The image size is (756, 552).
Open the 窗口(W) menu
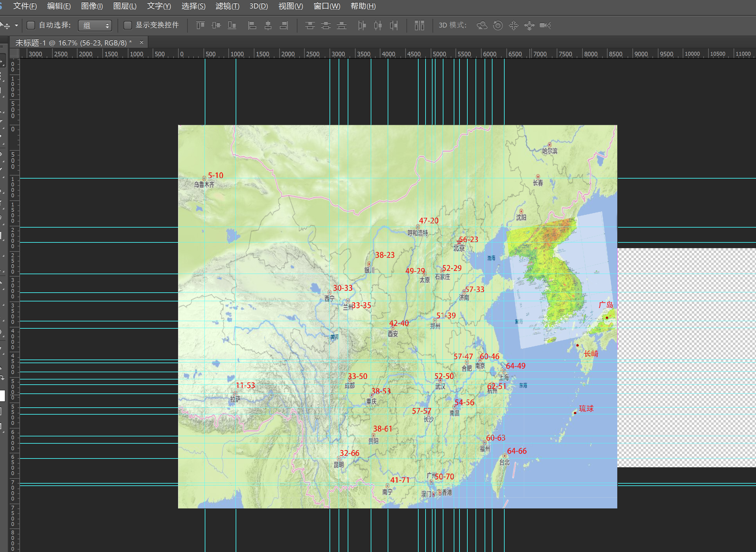327,6
